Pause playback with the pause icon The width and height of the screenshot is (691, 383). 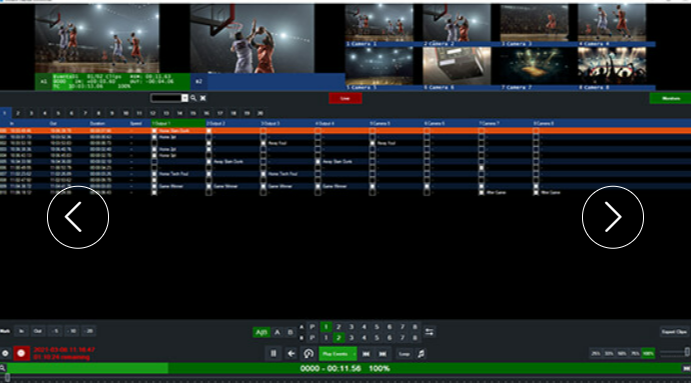pos(273,353)
